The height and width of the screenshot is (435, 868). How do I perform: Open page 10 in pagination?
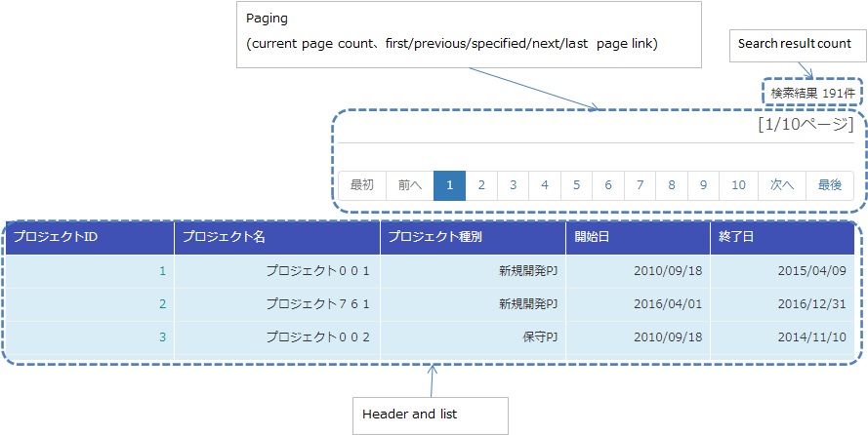tap(738, 185)
